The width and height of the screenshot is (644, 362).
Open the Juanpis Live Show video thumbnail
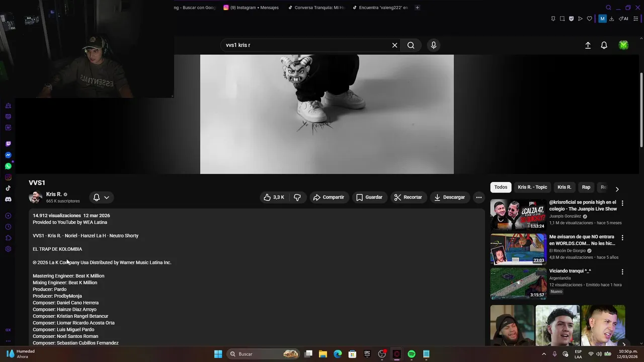tap(518, 215)
